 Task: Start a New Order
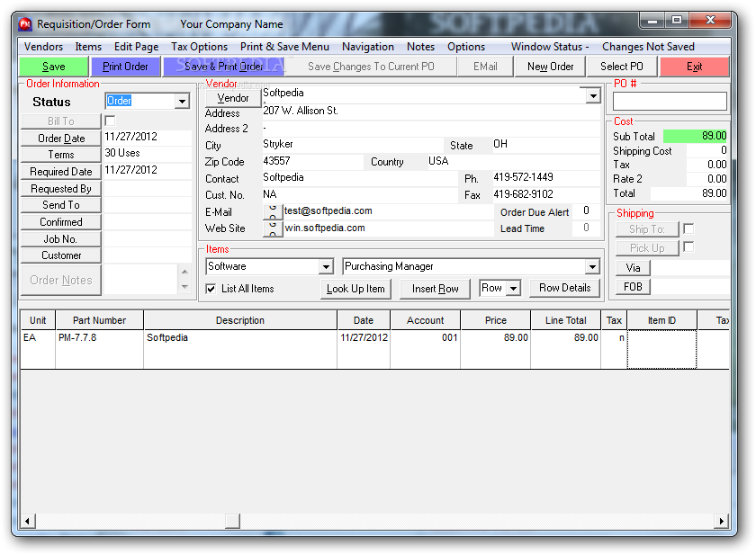coord(550,67)
